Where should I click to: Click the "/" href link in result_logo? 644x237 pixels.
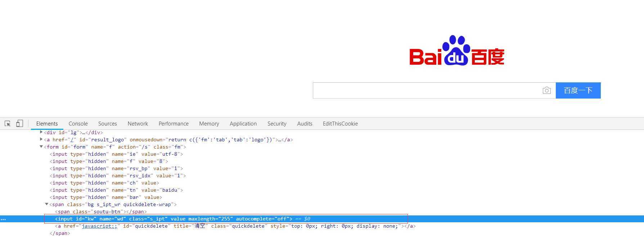click(72, 140)
